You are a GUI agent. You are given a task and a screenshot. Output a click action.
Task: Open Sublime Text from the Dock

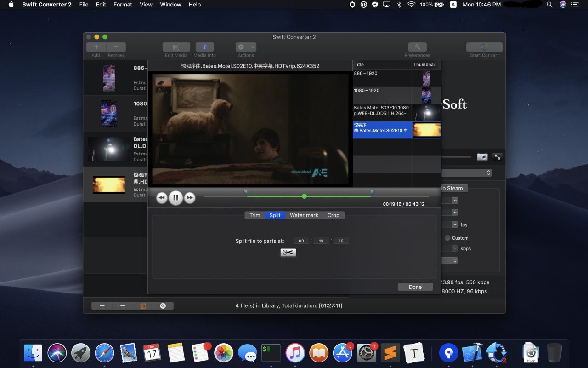pos(390,353)
